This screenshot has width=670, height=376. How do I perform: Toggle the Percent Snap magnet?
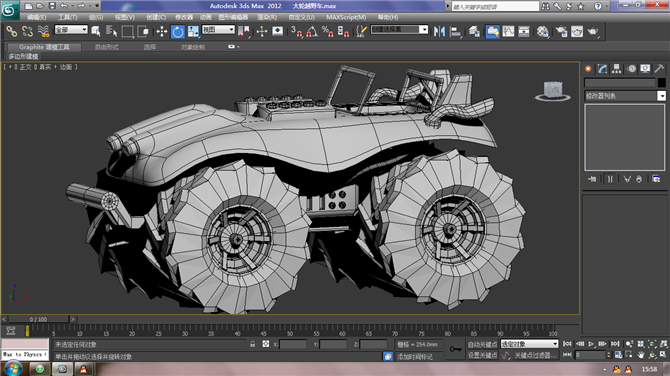(x=328, y=31)
